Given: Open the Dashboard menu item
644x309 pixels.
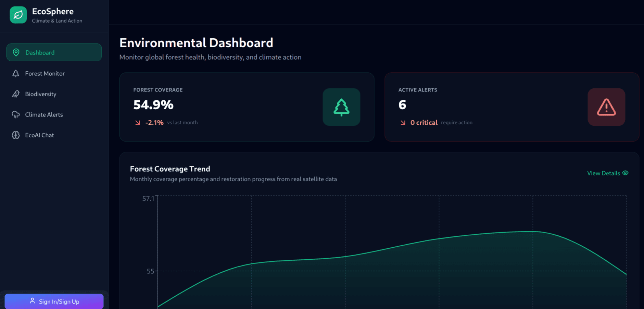Looking at the screenshot, I should [54, 52].
